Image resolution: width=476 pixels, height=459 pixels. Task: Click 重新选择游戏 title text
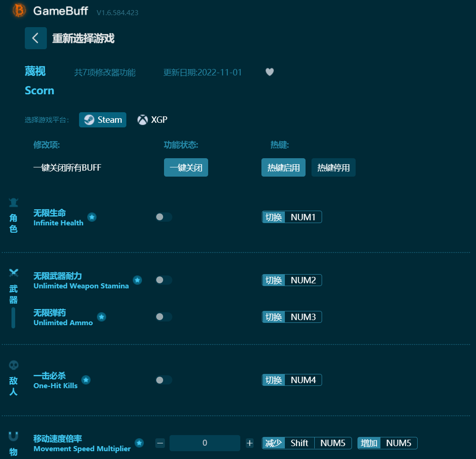(x=84, y=38)
